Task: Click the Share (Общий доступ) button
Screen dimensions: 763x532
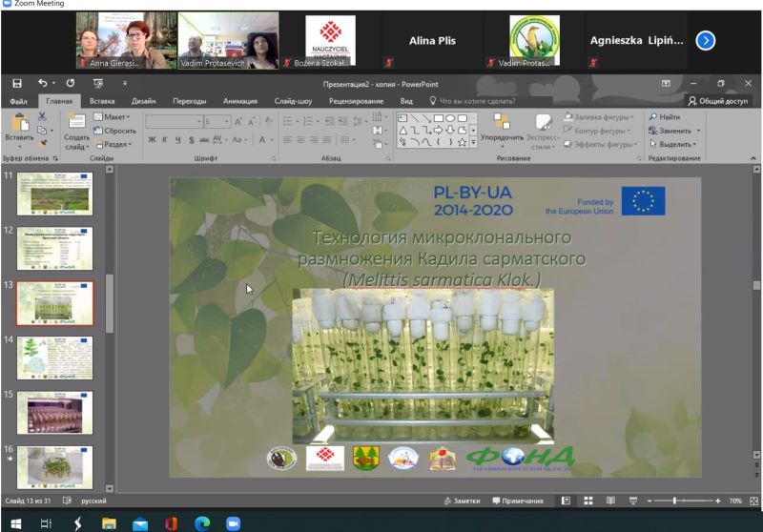Action: [719, 100]
